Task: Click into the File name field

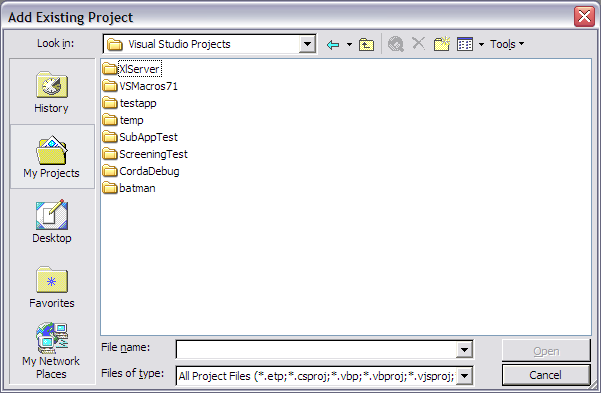Action: click(x=317, y=349)
